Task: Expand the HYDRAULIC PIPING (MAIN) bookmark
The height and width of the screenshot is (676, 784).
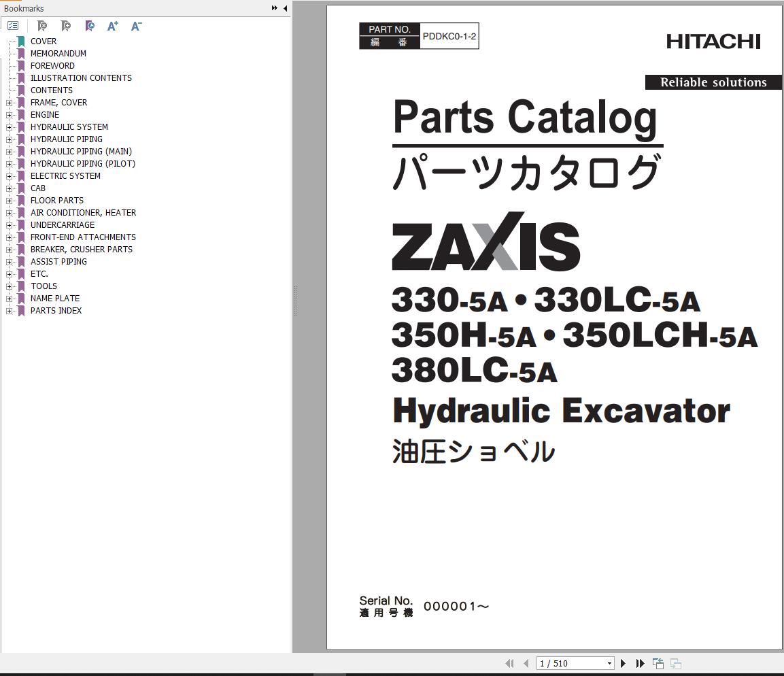Action: click(9, 152)
